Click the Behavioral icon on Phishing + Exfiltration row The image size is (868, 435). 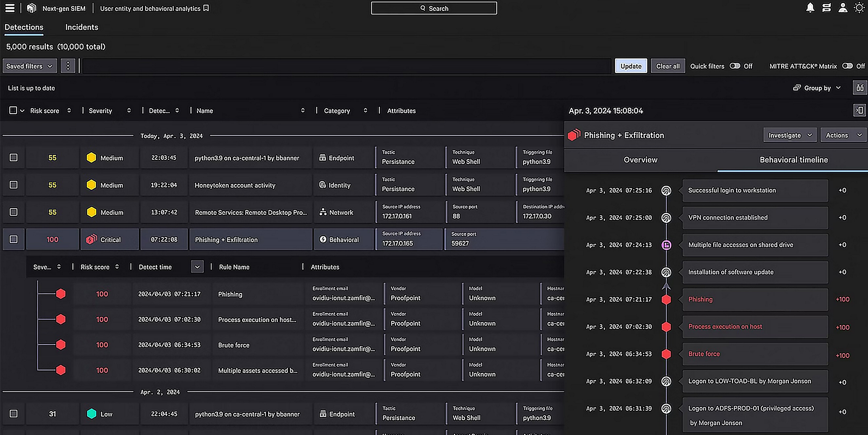(x=323, y=239)
